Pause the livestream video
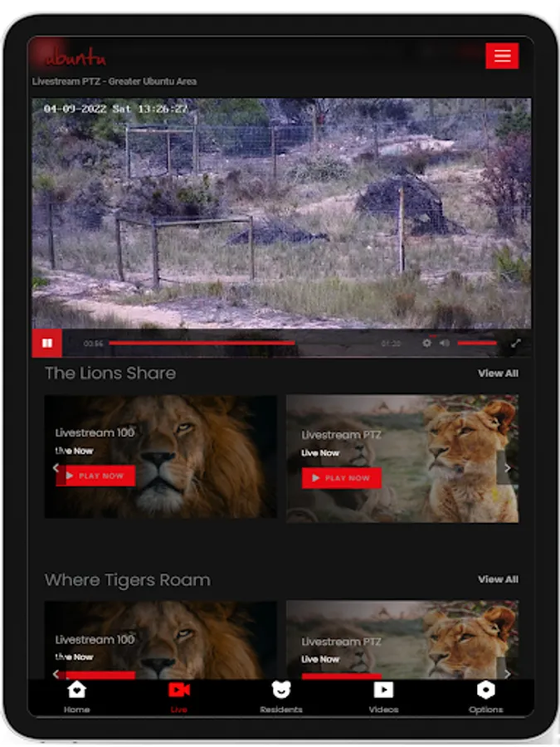The height and width of the screenshot is (747, 560). [x=47, y=343]
